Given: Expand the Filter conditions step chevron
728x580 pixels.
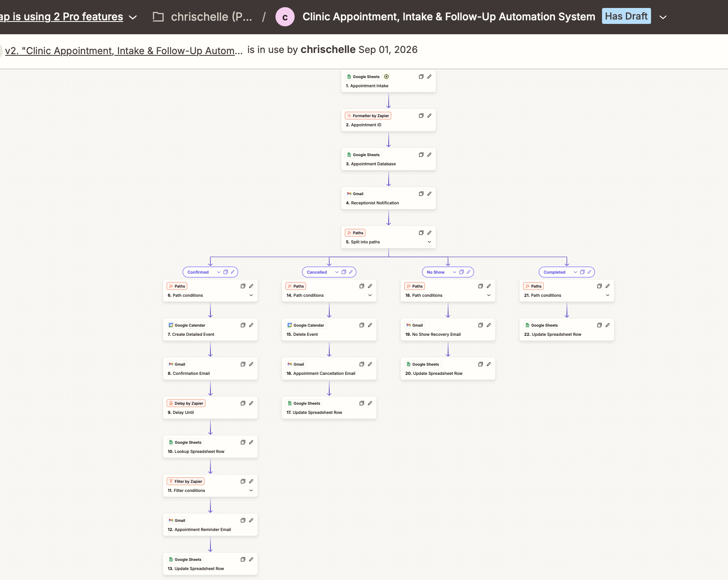Looking at the screenshot, I should point(251,490).
